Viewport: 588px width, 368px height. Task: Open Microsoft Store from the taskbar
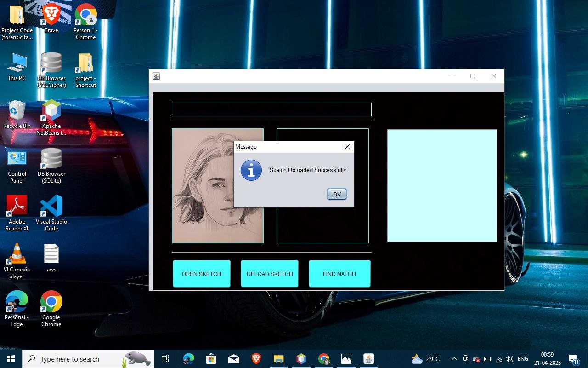tap(210, 359)
